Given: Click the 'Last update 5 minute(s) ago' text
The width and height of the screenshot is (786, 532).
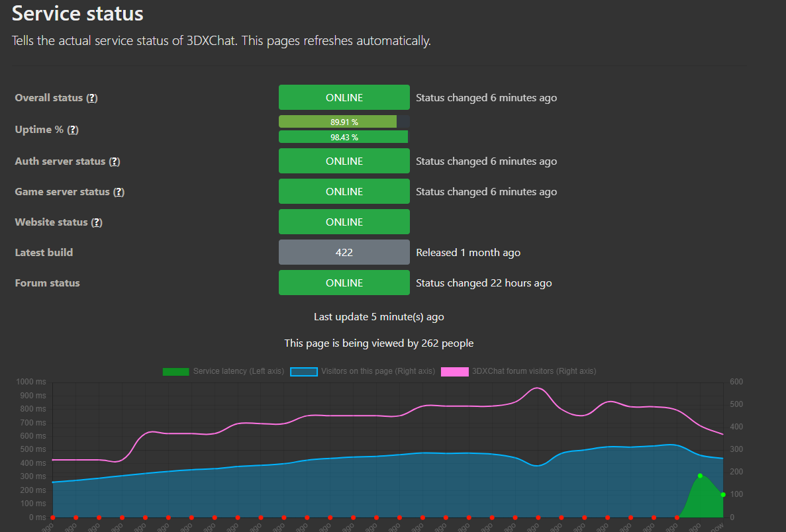Looking at the screenshot, I should point(379,316).
